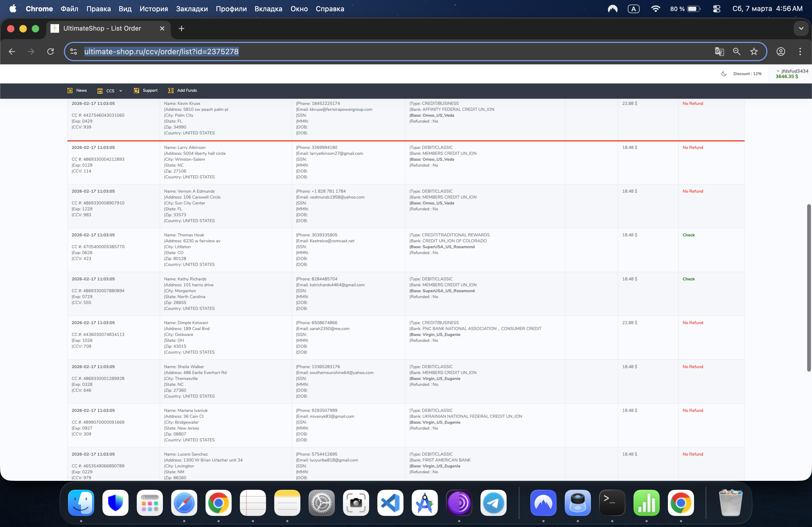This screenshot has width=812, height=527.
Task: Open a new tab with the plus button
Action: click(182, 29)
